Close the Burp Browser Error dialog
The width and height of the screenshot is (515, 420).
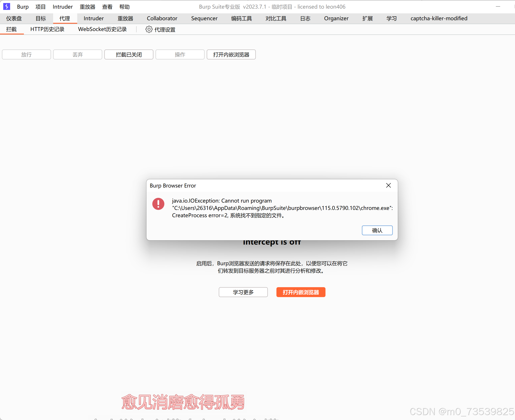(388, 185)
